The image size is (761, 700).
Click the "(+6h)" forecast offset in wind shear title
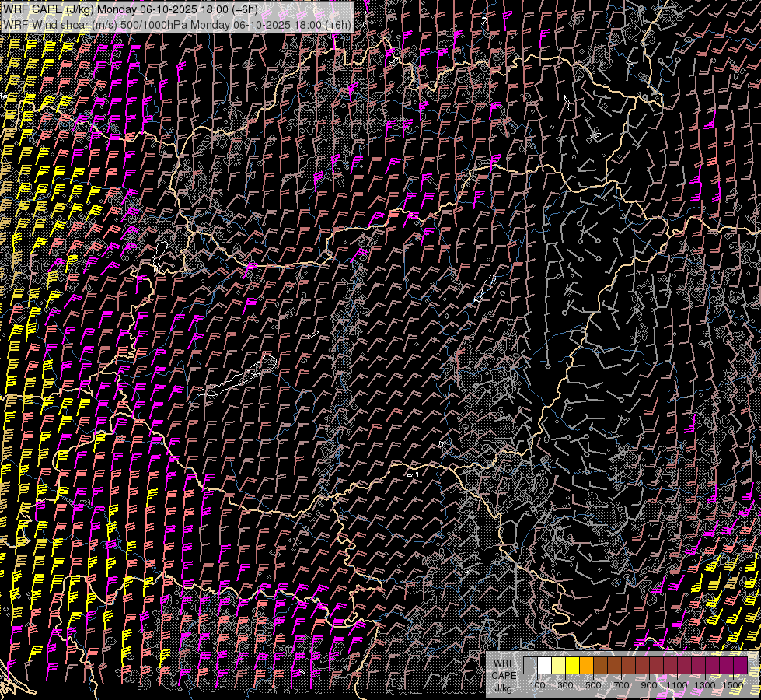337,24
